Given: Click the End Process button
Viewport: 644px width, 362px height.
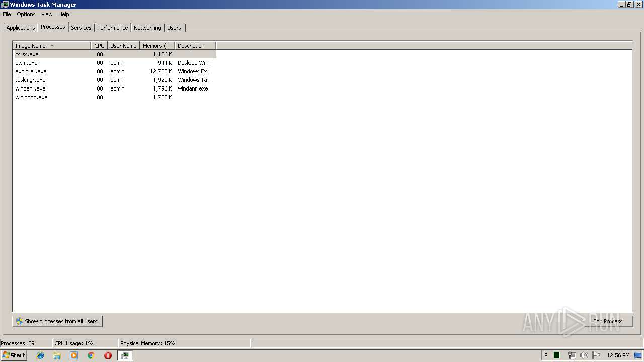Looking at the screenshot, I should coord(608,321).
